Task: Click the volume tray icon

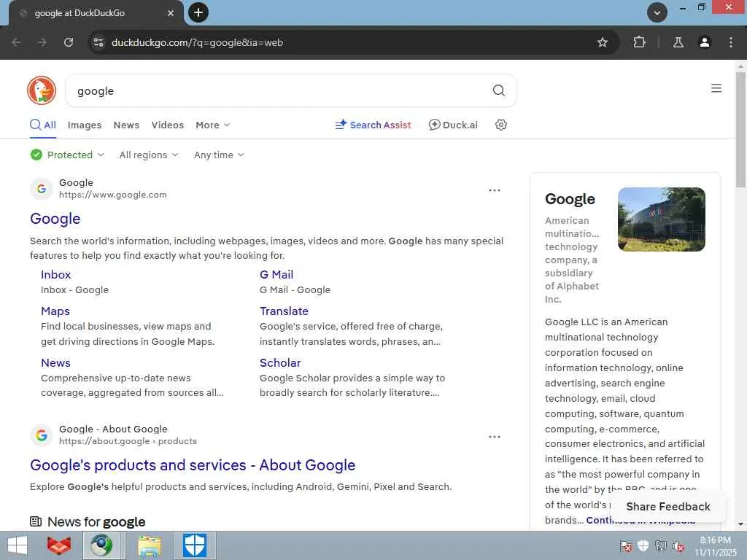Action: tap(678, 545)
